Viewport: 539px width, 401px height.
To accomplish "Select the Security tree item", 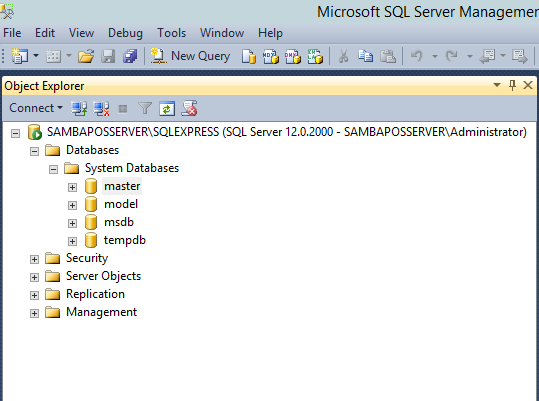I will tap(87, 258).
